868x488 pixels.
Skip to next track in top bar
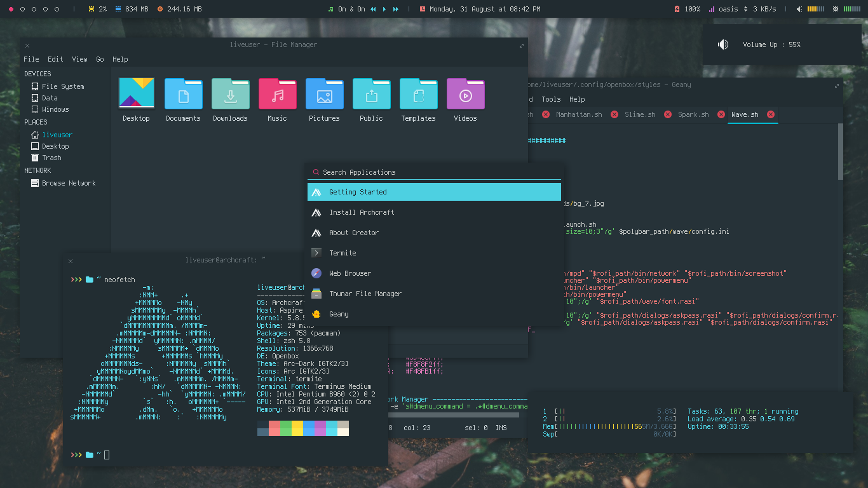396,10
